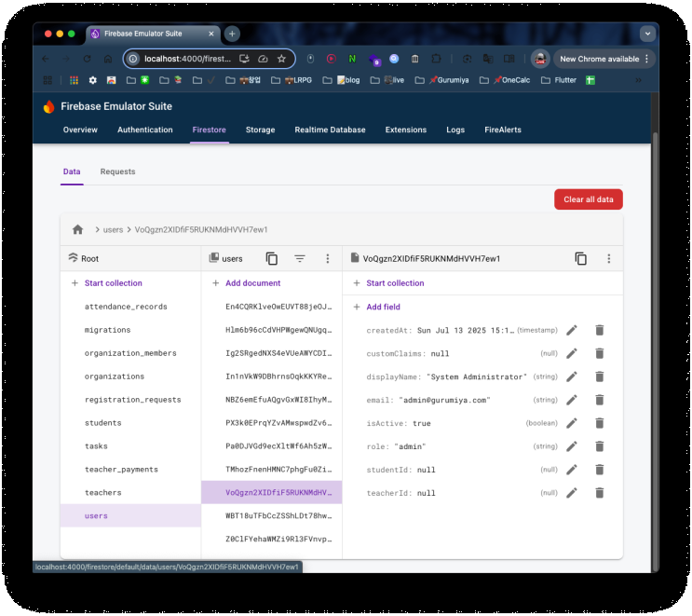Open the OneCalc bookmarks folder

(x=505, y=80)
